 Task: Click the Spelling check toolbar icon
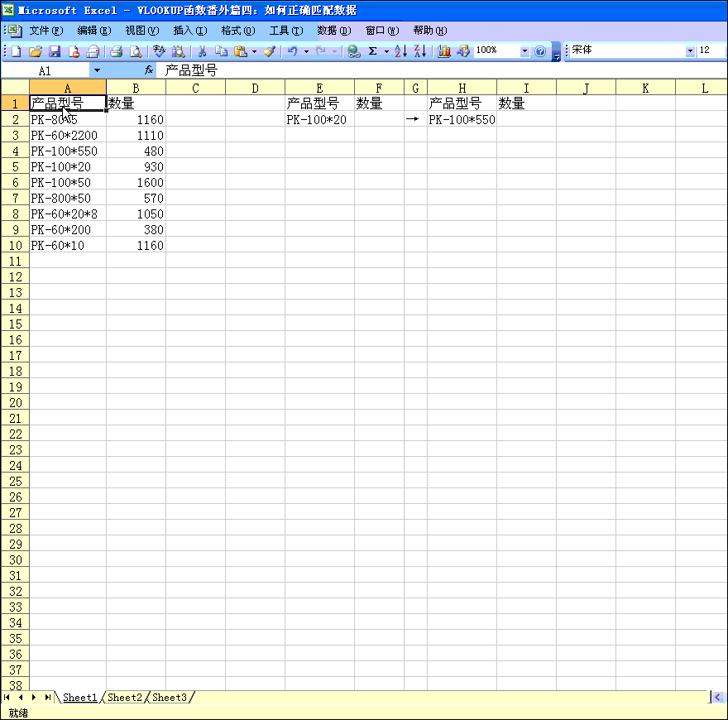(158, 51)
